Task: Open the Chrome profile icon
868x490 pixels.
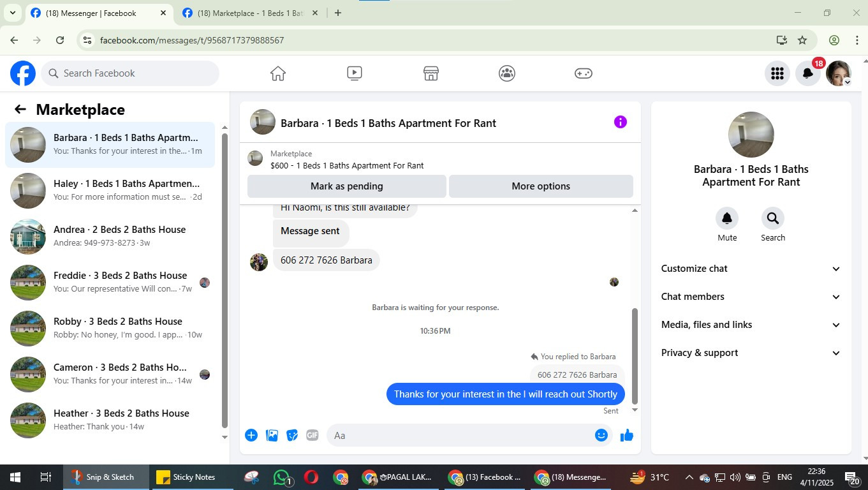Action: coord(834,40)
